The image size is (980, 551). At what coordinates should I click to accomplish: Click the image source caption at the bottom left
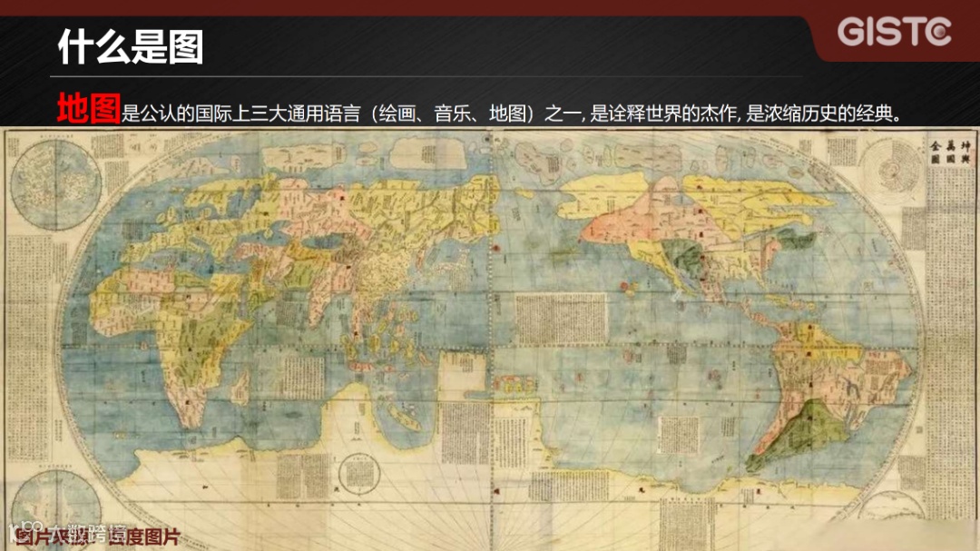click(x=97, y=536)
